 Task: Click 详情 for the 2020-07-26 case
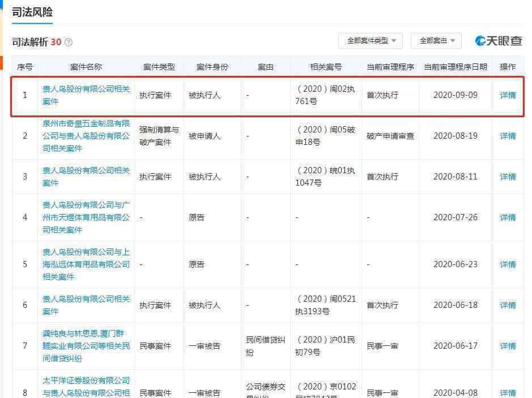point(508,217)
